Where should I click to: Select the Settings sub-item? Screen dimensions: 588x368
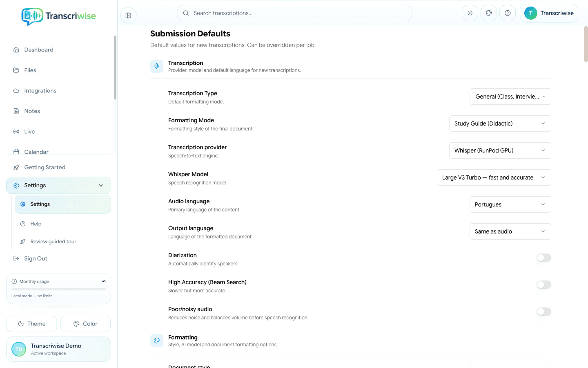coord(63,204)
